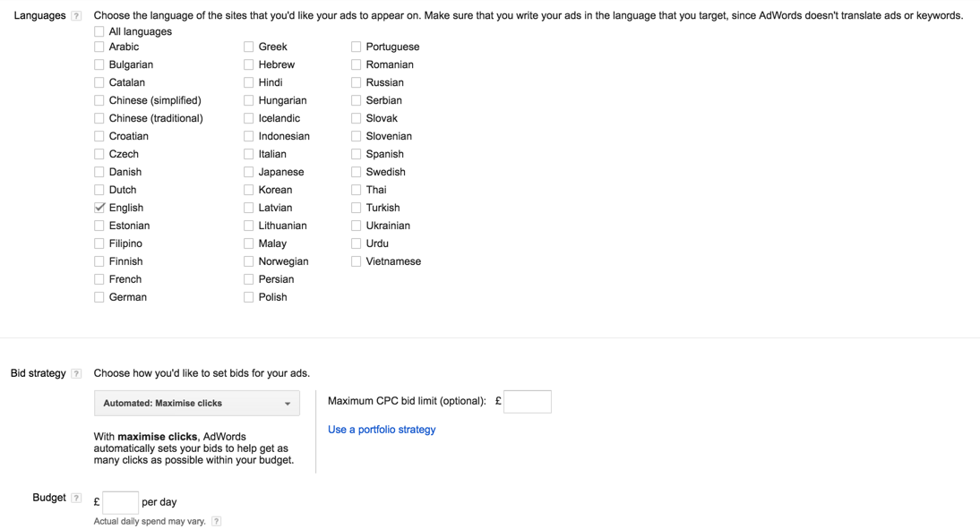Tick the Arabic language checkbox
This screenshot has height=529, width=980.
coord(99,47)
